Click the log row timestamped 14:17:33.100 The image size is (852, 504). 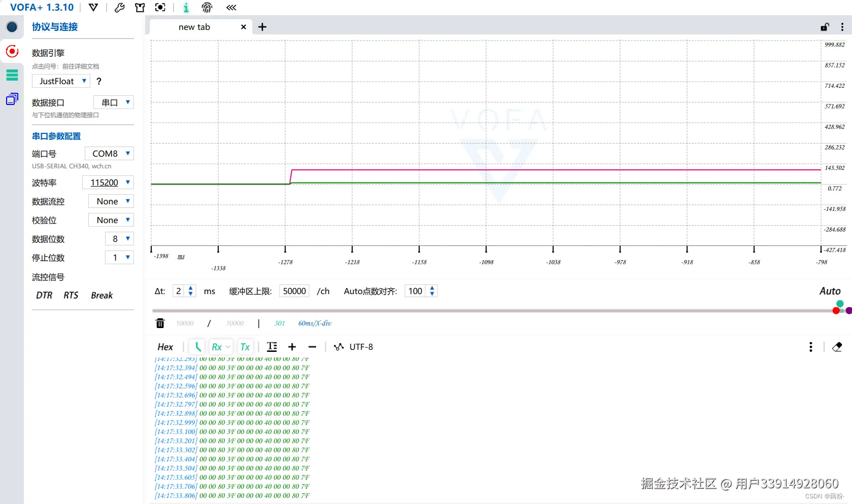click(x=232, y=431)
